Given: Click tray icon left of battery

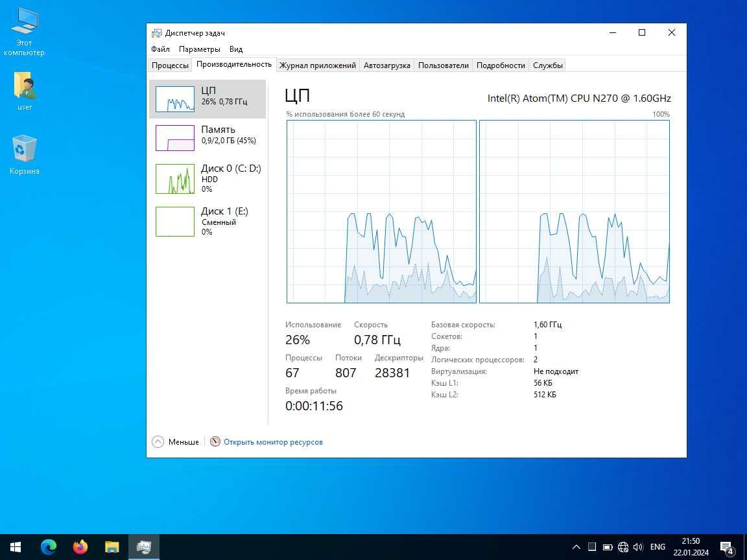Looking at the screenshot, I should tap(591, 547).
